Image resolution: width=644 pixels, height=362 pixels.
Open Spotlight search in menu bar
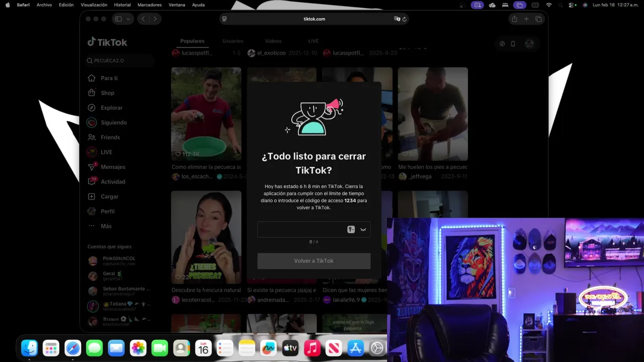pyautogui.click(x=561, y=5)
